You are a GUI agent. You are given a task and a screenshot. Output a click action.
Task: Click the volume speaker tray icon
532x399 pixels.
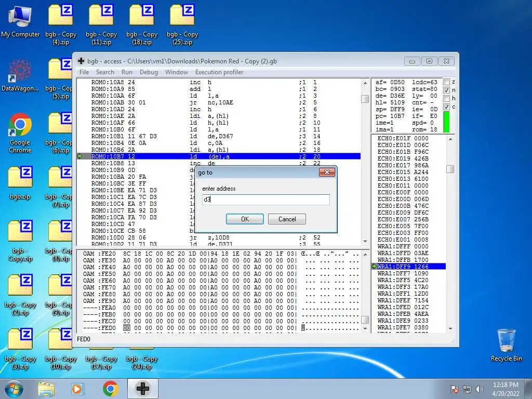(479, 389)
